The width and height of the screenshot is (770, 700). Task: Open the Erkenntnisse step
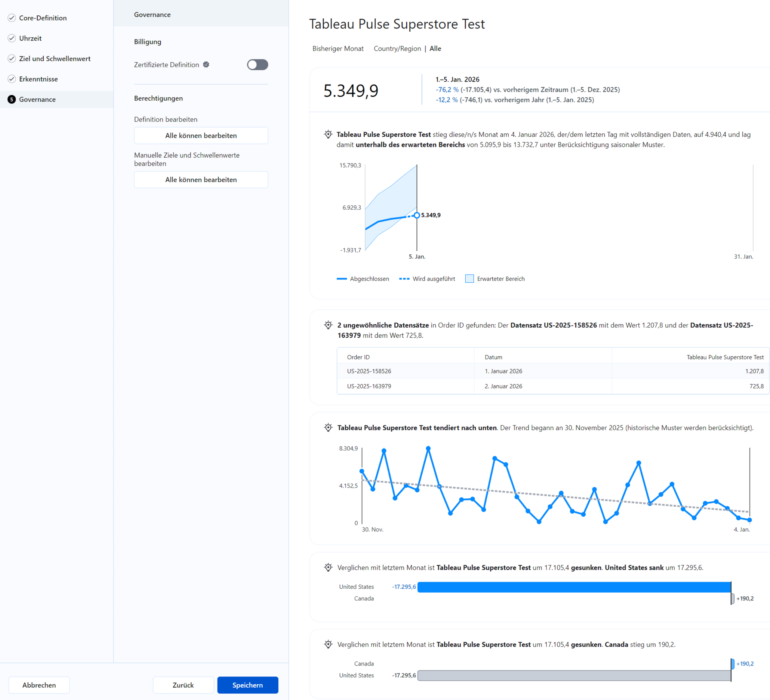point(38,79)
